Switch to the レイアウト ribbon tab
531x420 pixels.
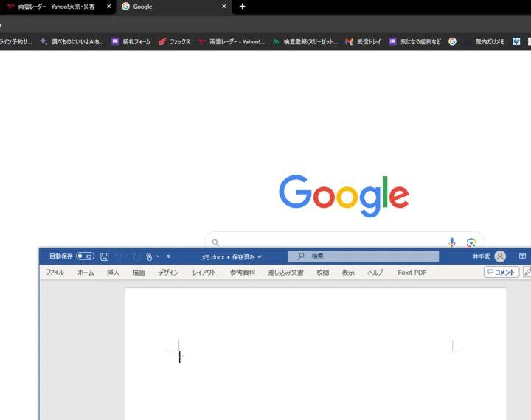click(x=204, y=272)
